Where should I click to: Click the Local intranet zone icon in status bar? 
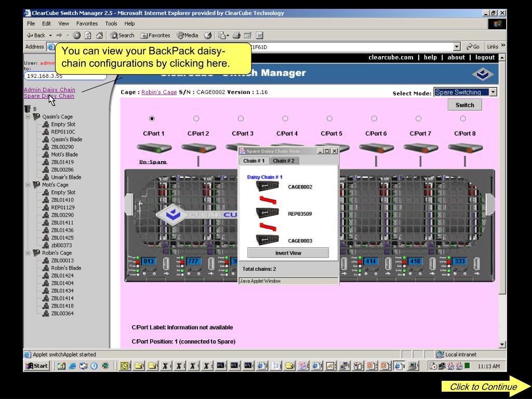(440, 354)
